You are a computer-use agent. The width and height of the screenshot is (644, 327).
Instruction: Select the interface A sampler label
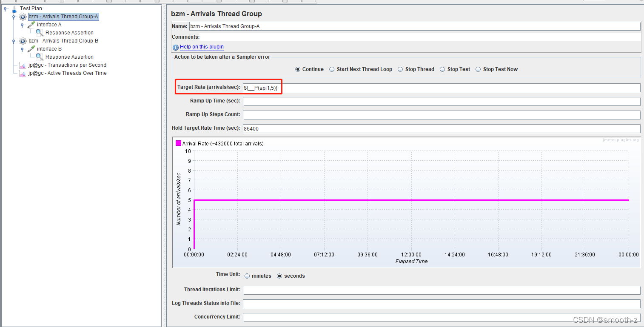pos(49,25)
